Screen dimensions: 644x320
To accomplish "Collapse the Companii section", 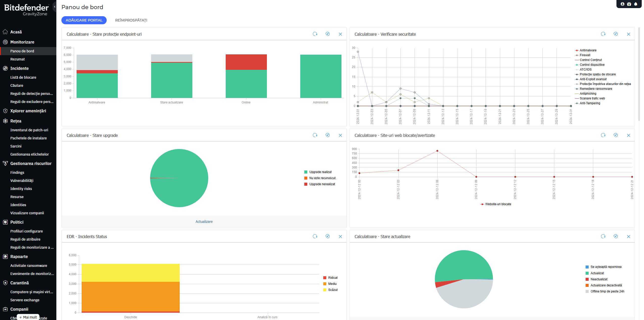I will point(19,309).
